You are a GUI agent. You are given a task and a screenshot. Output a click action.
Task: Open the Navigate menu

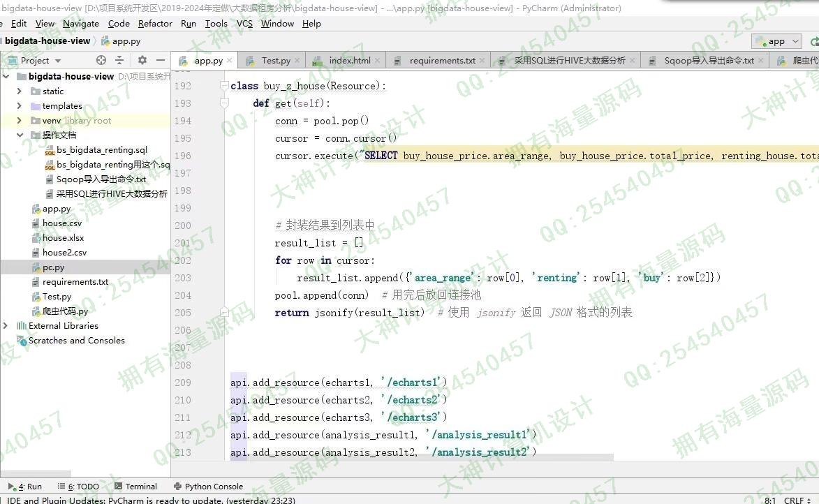click(81, 24)
